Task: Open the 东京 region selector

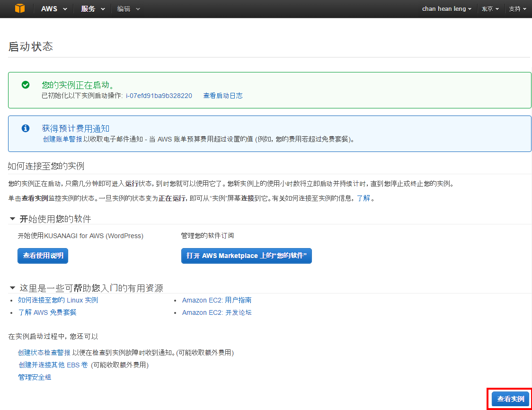Action: point(490,9)
